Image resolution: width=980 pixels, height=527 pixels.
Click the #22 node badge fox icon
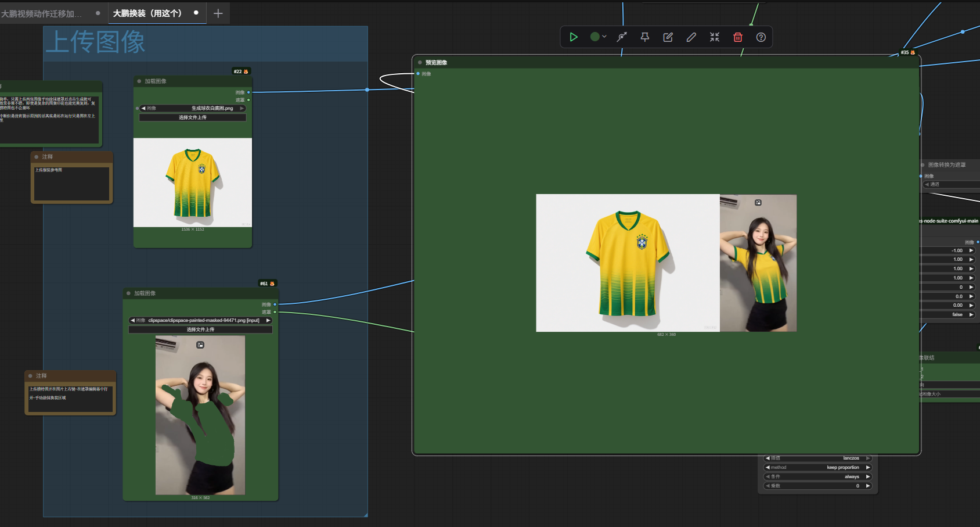(x=246, y=71)
